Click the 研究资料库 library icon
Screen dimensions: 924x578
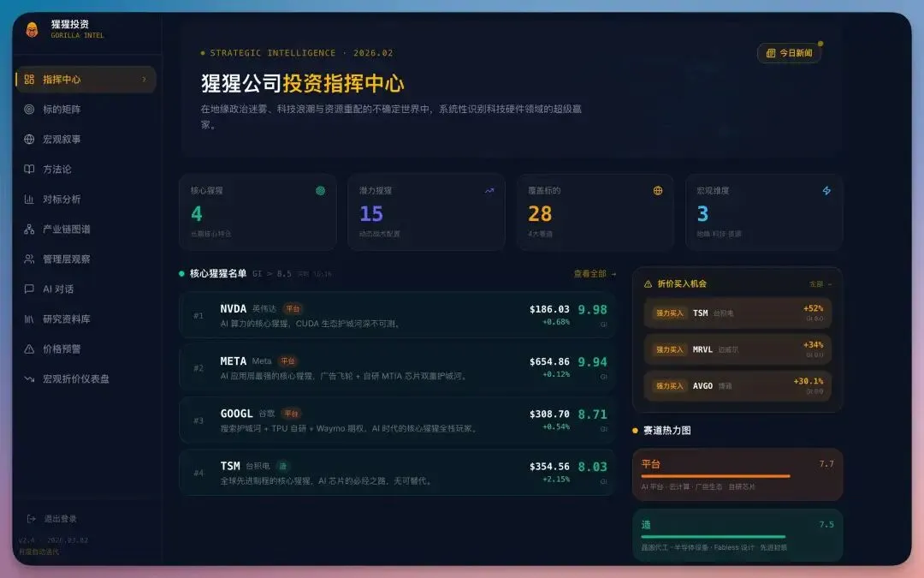tap(29, 319)
